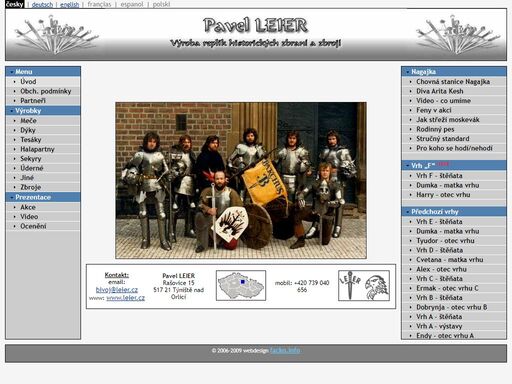Open the Video presentation page

43,217
